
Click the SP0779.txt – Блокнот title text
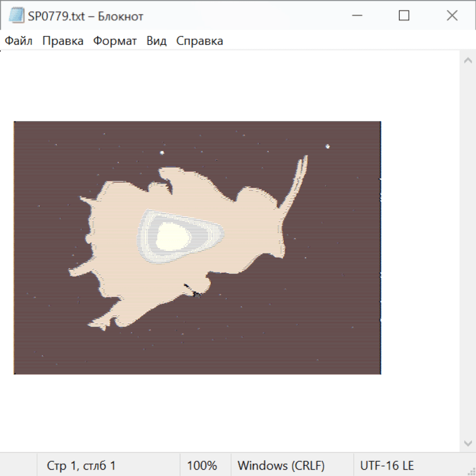click(86, 16)
